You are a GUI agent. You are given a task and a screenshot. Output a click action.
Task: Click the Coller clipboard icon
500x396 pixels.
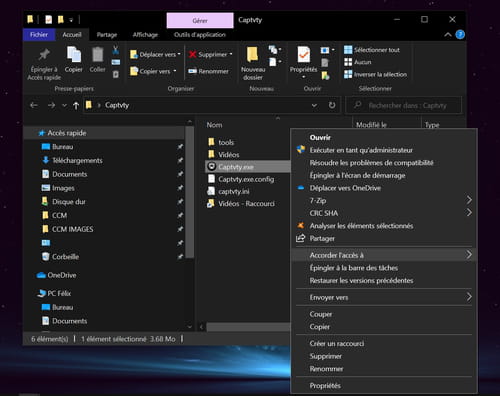coord(97,55)
